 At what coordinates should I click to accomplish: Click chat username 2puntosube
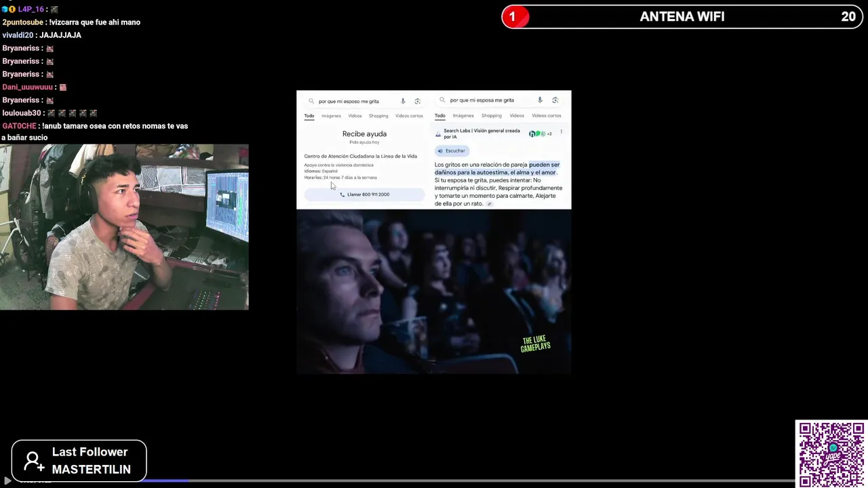22,22
